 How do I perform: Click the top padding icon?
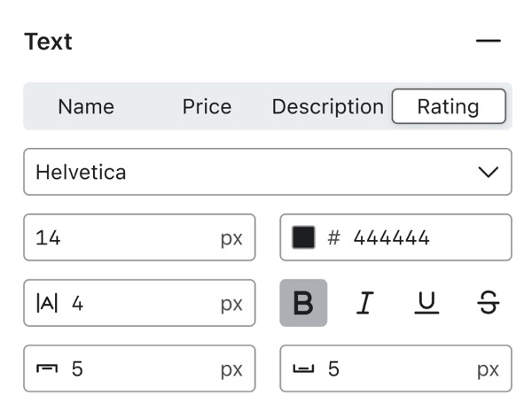(47, 368)
